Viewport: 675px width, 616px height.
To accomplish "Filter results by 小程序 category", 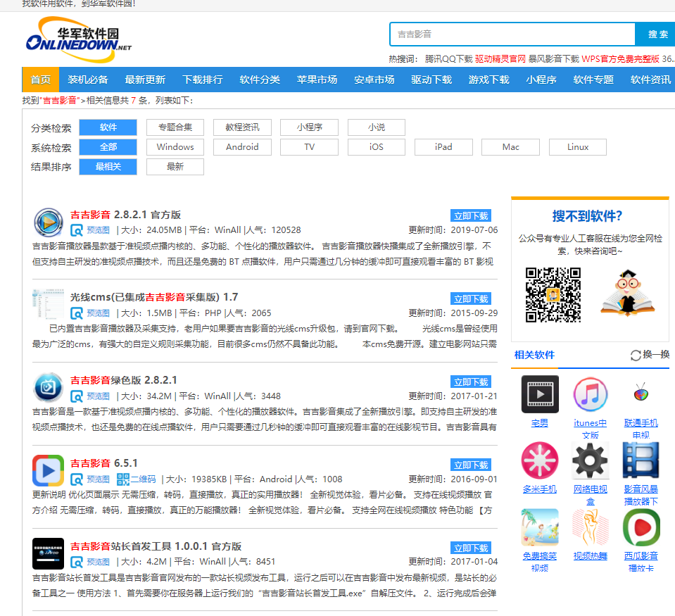I will [x=309, y=127].
